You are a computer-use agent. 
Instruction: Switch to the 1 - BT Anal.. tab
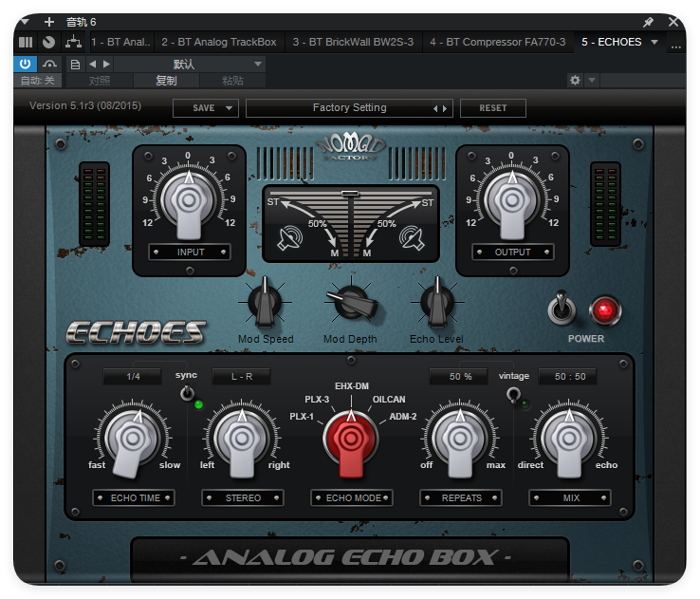121,42
